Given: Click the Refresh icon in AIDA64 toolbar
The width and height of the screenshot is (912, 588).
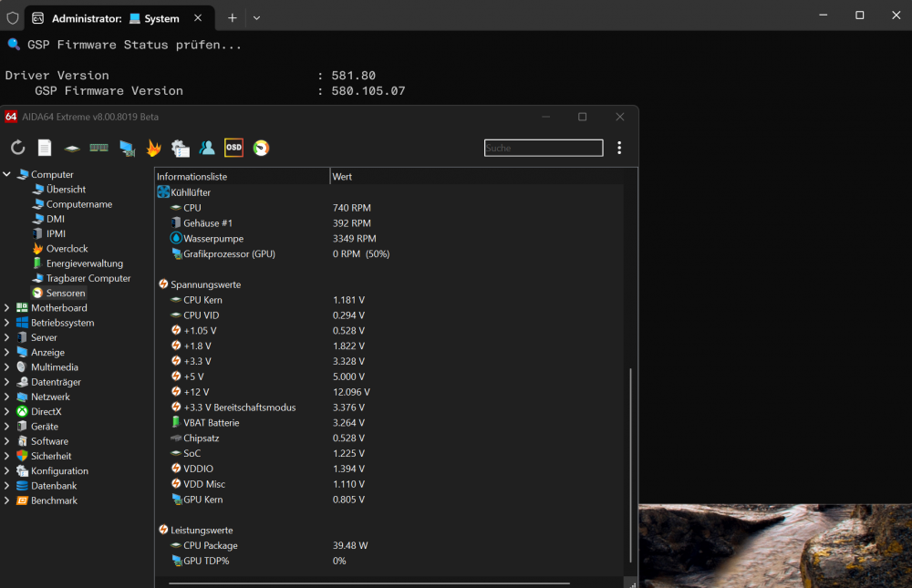Looking at the screenshot, I should [17, 147].
